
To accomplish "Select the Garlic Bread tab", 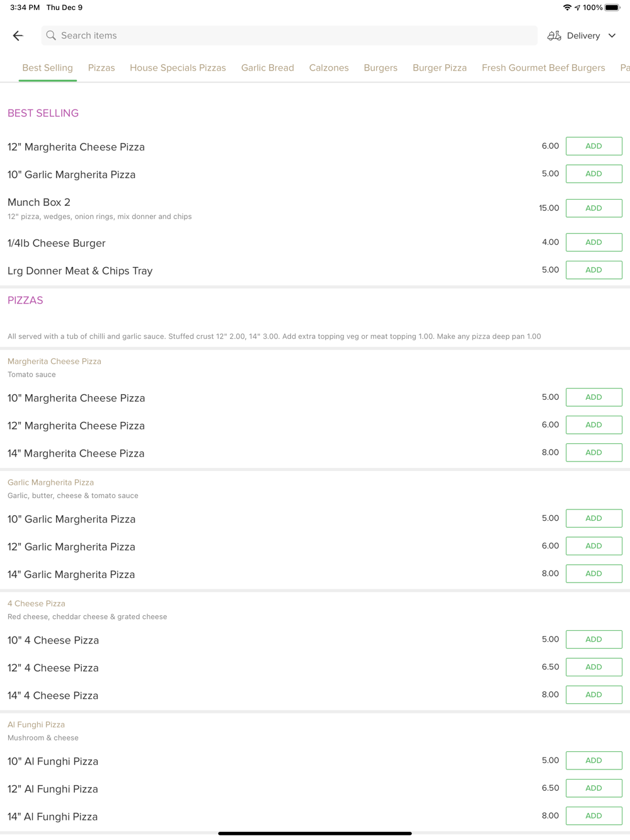I will click(268, 68).
